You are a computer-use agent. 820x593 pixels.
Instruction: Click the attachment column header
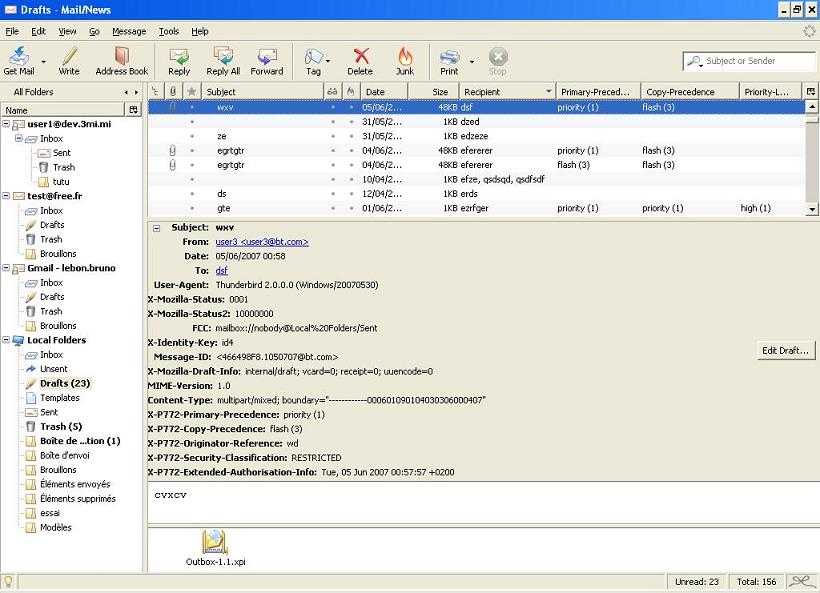point(171,91)
